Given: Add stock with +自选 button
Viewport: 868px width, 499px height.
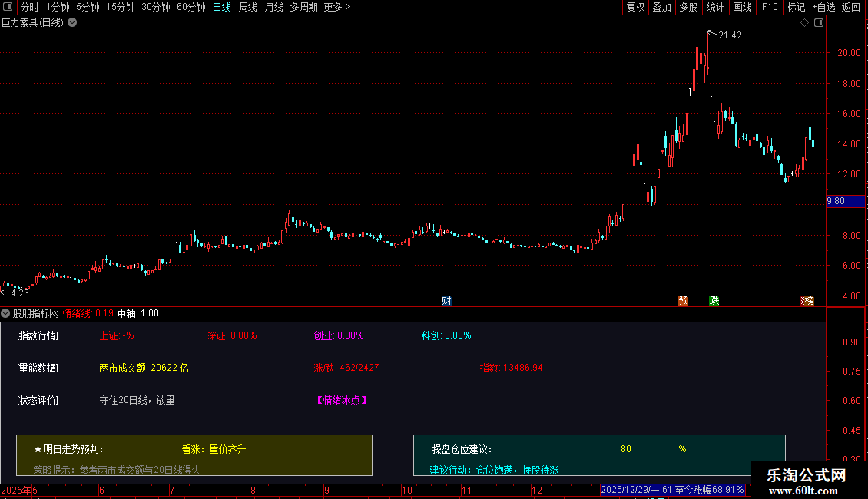Looking at the screenshot, I should [x=823, y=7].
